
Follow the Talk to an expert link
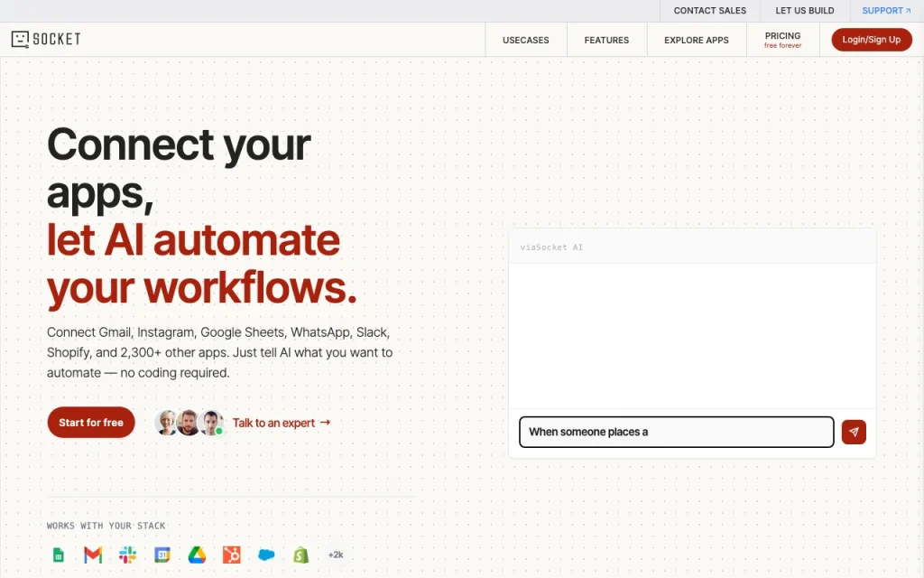coord(282,423)
